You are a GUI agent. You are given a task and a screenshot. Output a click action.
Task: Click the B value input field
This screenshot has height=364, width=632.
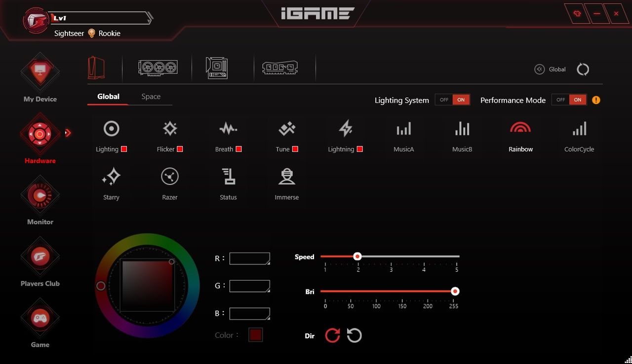pos(250,314)
